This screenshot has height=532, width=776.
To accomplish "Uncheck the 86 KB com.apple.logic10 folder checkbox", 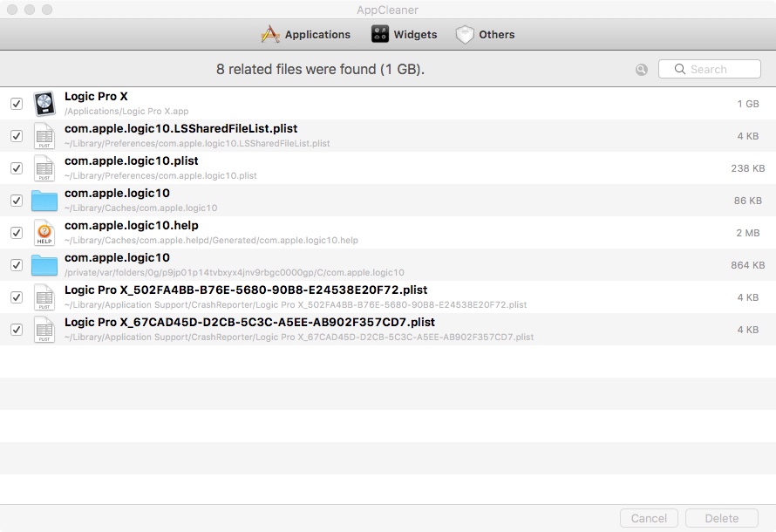I will click(x=17, y=201).
